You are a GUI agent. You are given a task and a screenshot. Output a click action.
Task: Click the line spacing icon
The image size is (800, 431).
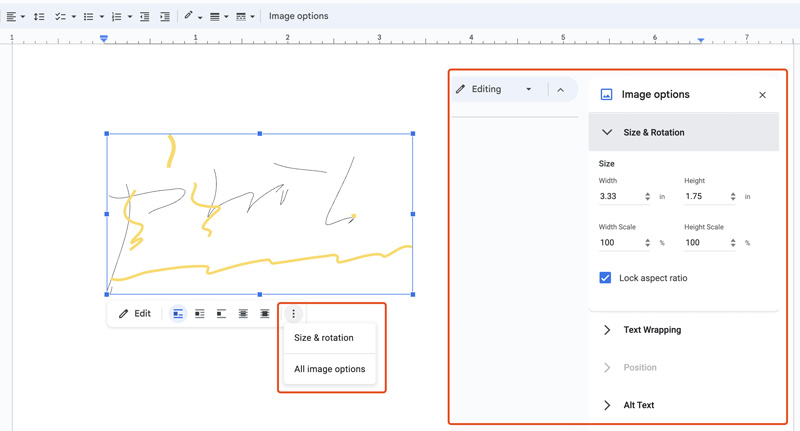[x=39, y=16]
